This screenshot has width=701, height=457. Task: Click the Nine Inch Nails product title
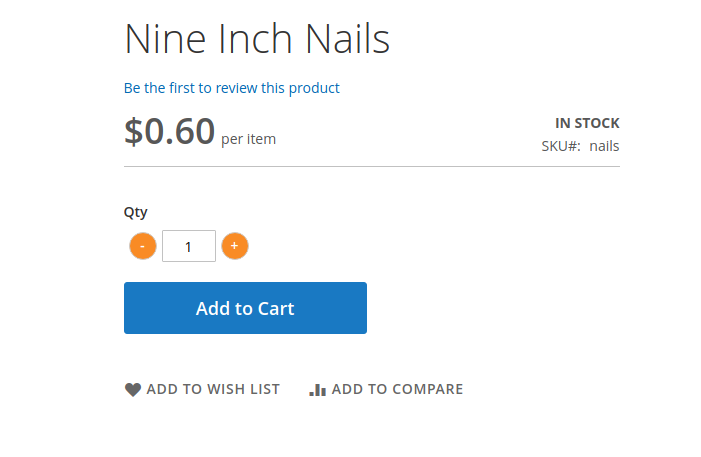[x=257, y=39]
